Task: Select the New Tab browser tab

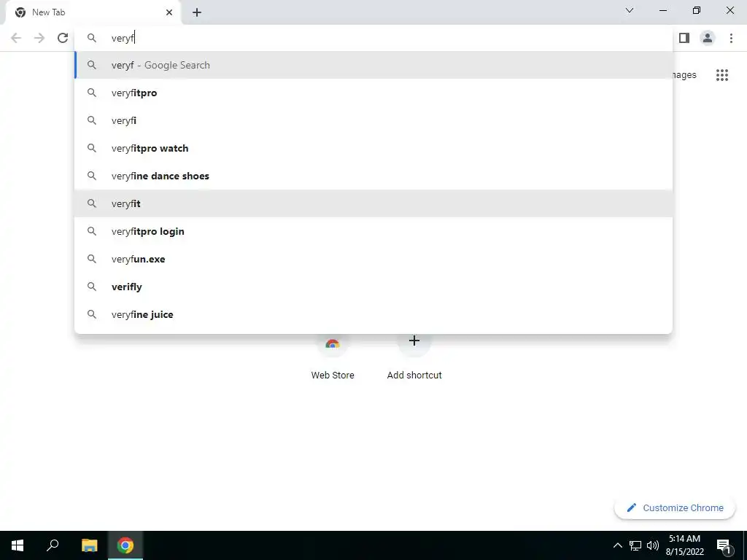Action: tap(93, 12)
